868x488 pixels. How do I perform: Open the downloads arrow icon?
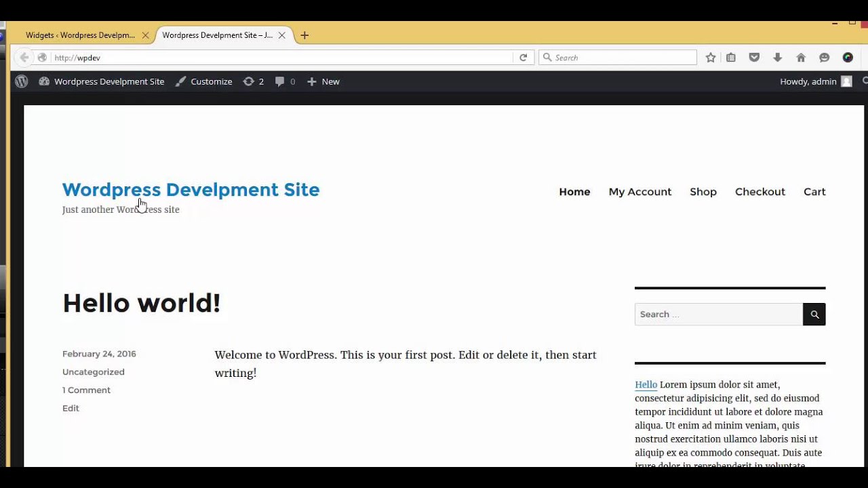coord(777,58)
